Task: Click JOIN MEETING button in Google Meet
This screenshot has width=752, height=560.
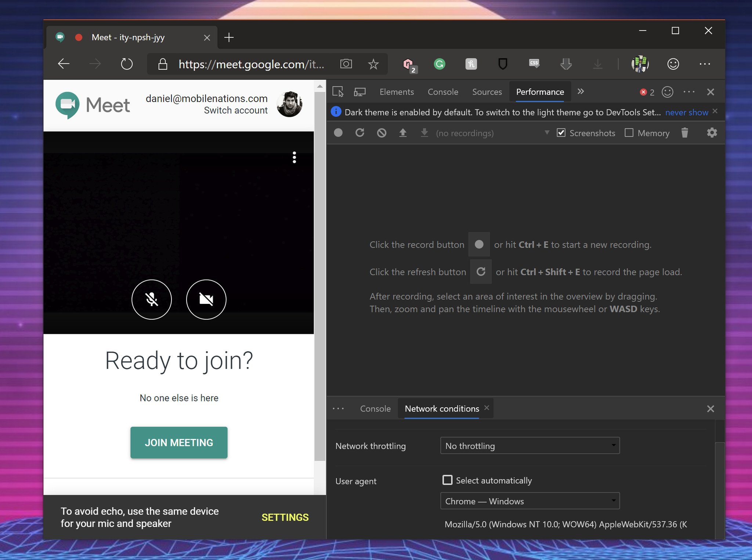Action: (x=178, y=442)
